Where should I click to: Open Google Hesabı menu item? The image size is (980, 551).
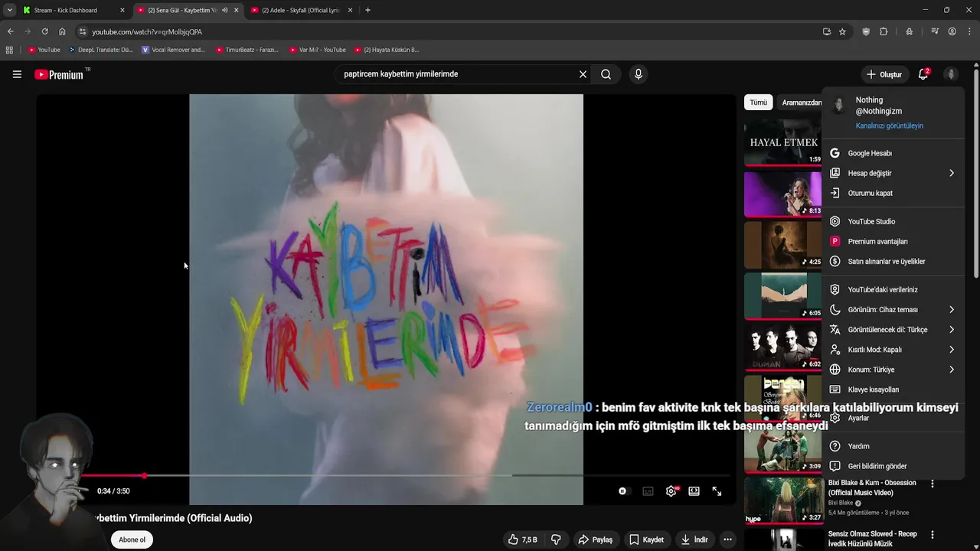click(893, 153)
